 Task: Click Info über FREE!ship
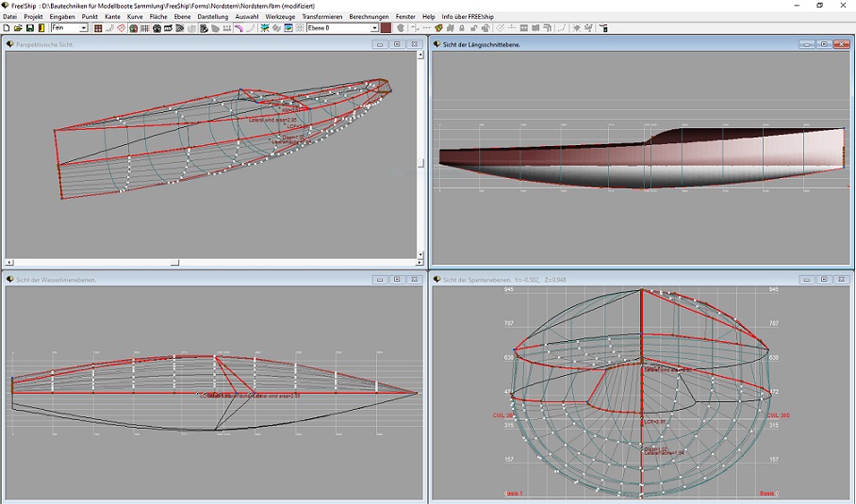468,17
